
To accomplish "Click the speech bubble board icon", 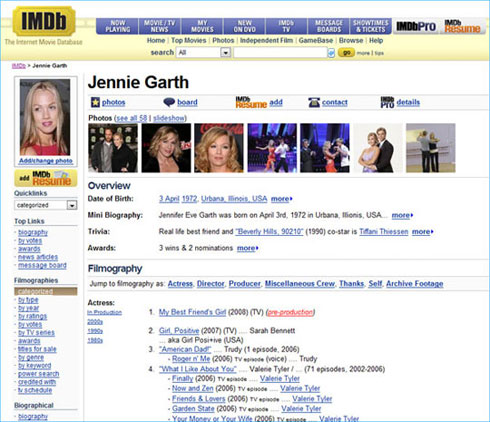I will pos(169,102).
